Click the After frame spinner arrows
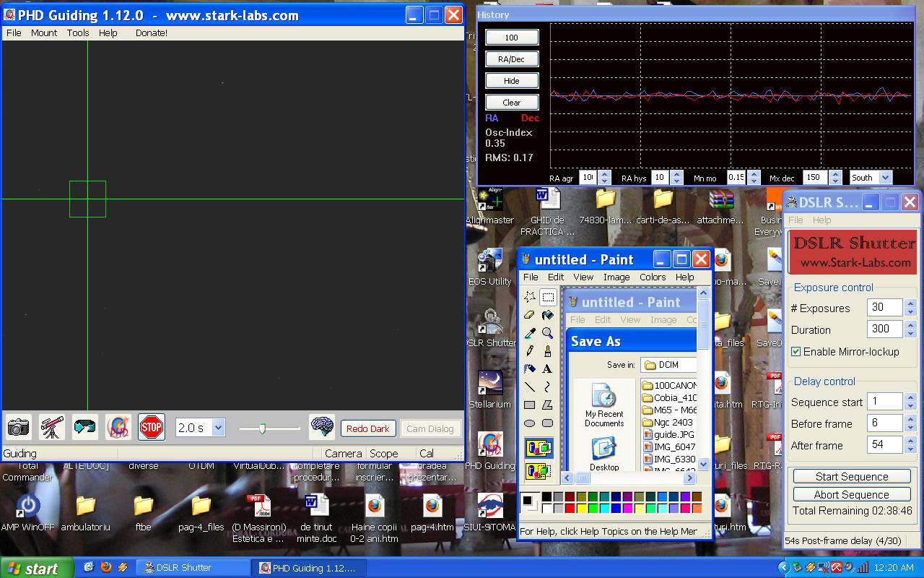 click(x=910, y=445)
